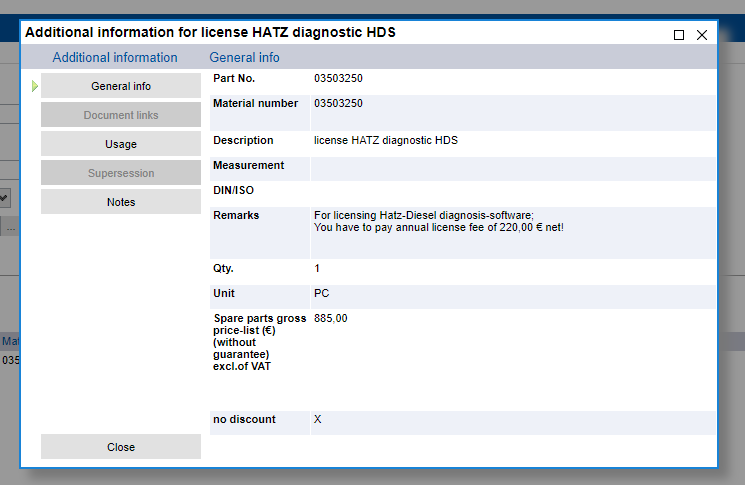Click the ellipsis button behind the dialog
745x485 pixels.
[x=11, y=229]
